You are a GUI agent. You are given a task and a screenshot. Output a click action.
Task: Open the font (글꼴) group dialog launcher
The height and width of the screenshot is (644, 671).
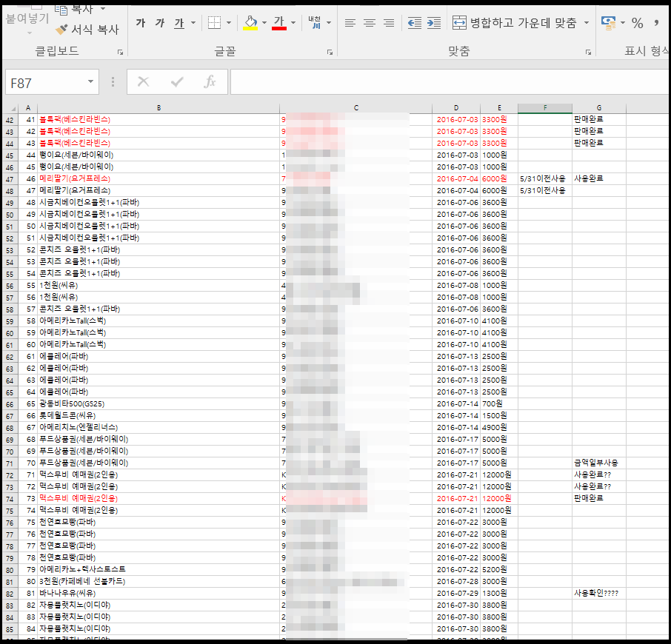pyautogui.click(x=330, y=53)
